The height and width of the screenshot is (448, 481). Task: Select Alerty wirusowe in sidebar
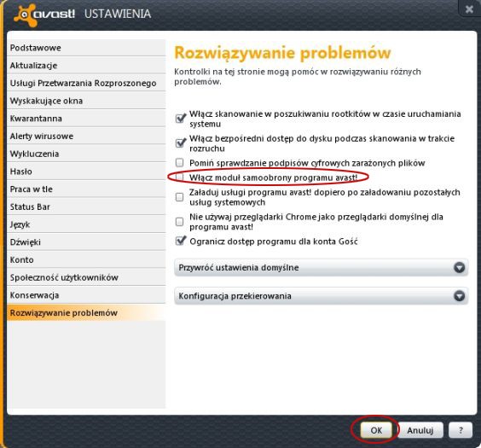86,136
